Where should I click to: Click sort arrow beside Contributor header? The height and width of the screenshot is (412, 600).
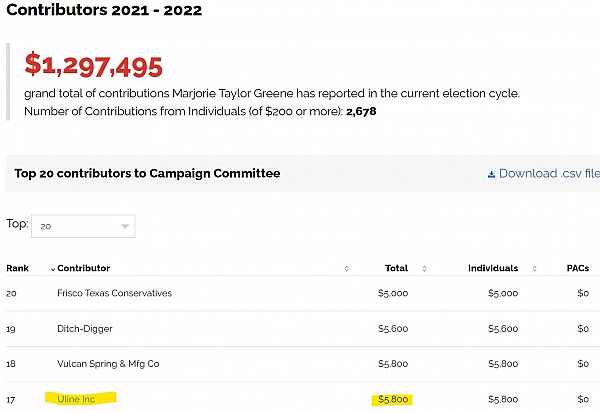53,269
